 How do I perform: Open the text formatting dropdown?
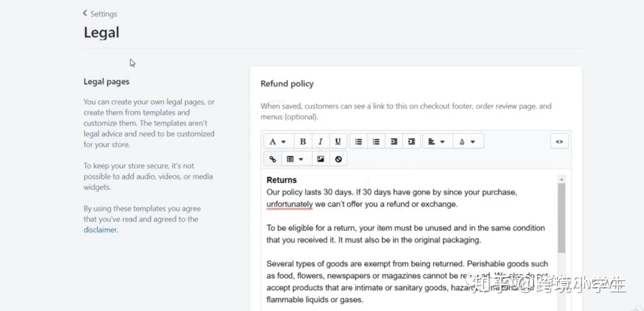pyautogui.click(x=278, y=142)
